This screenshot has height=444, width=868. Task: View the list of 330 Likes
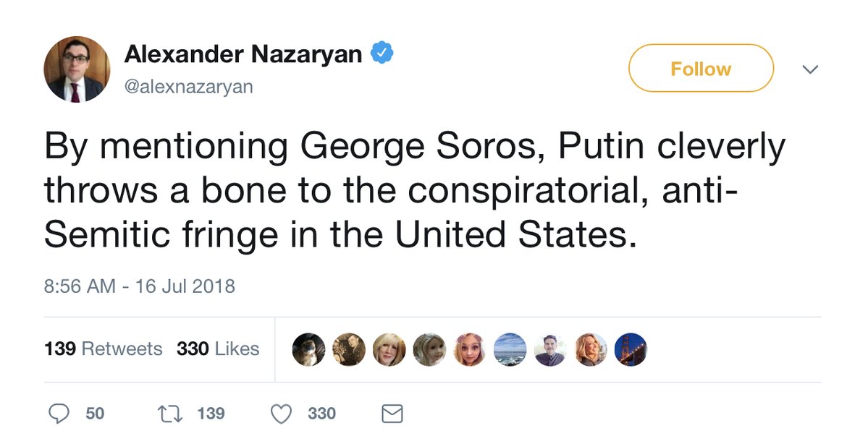217,349
